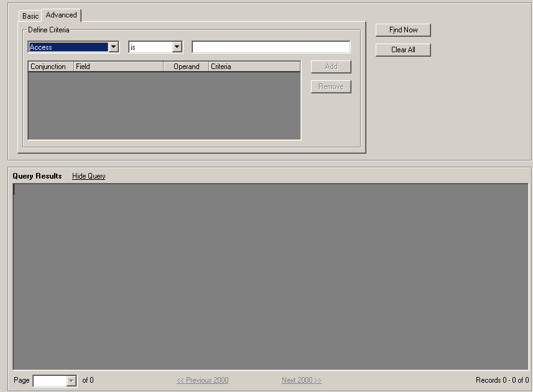
Task: Select the Advanced tab
Action: pyautogui.click(x=61, y=15)
